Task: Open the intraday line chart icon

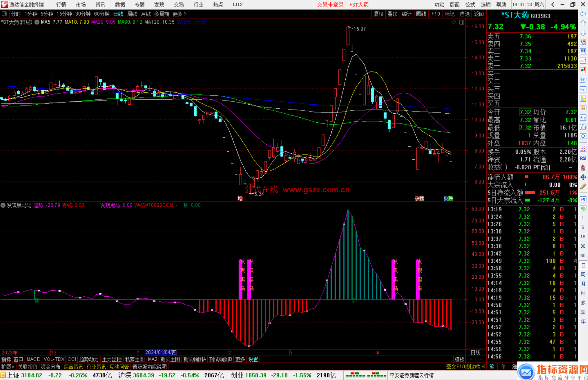Action: (x=583, y=61)
